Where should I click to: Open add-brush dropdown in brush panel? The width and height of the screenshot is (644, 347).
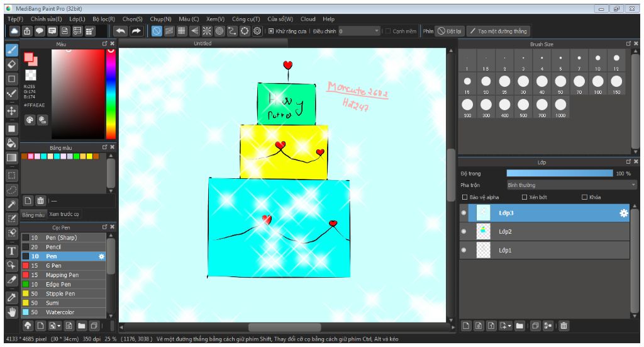click(x=55, y=326)
